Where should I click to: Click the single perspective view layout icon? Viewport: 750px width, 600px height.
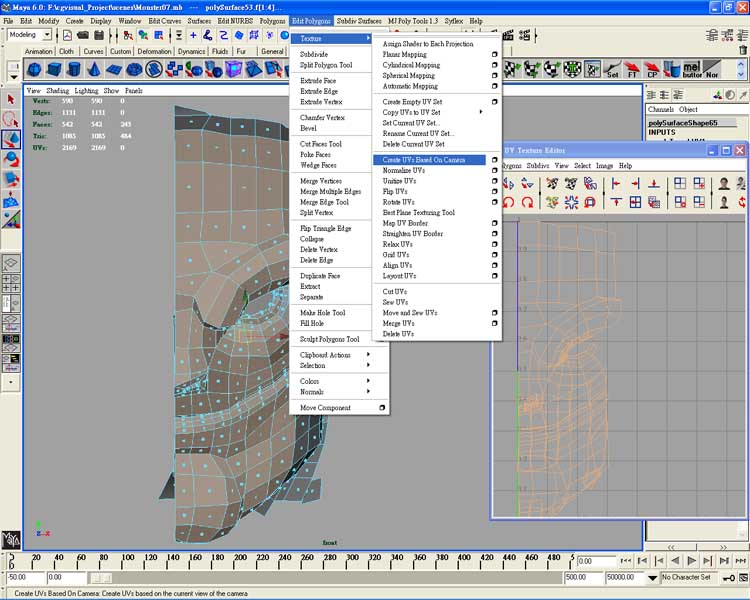pyautogui.click(x=11, y=263)
